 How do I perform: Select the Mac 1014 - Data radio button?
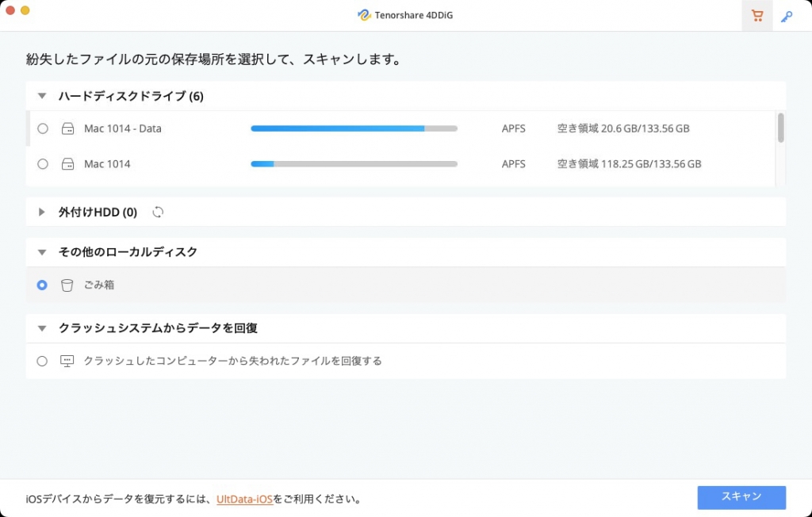point(42,128)
